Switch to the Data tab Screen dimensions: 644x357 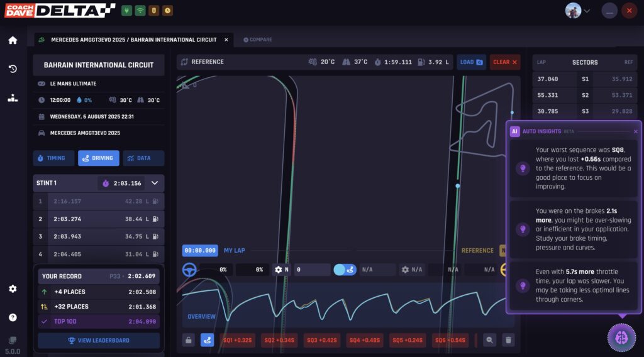143,158
